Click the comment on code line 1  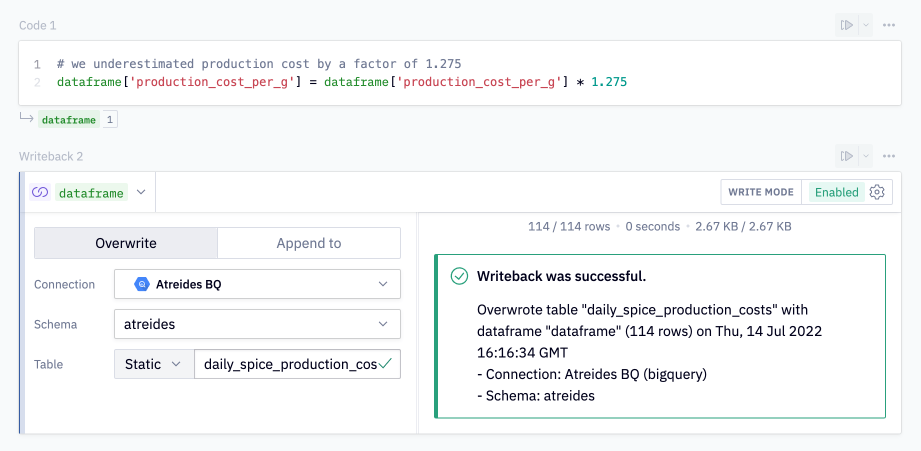tap(259, 63)
